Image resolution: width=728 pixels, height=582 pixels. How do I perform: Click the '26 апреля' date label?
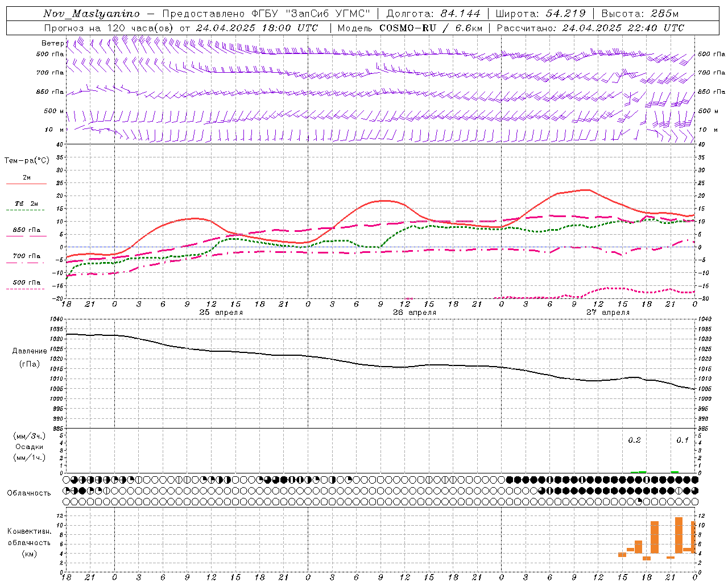click(x=415, y=313)
